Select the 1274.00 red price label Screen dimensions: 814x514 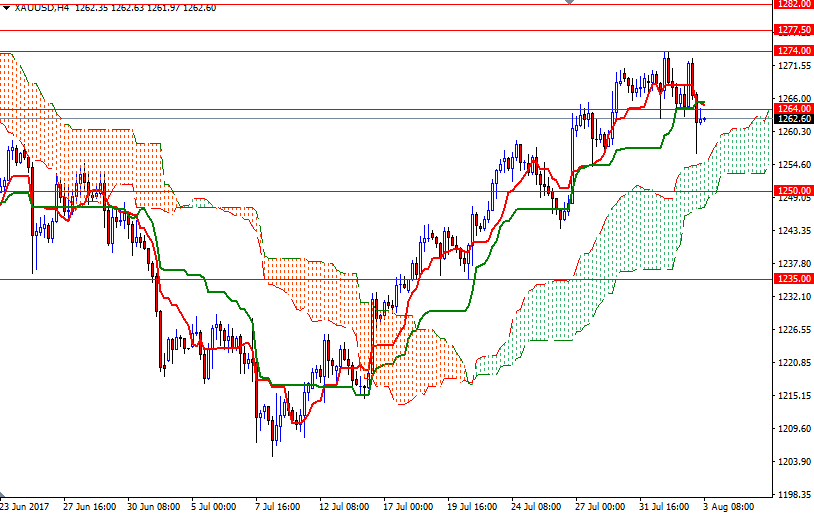pyautogui.click(x=792, y=51)
